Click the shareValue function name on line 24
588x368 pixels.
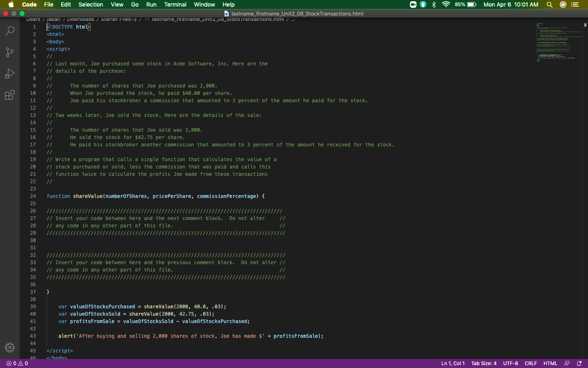coord(88,196)
